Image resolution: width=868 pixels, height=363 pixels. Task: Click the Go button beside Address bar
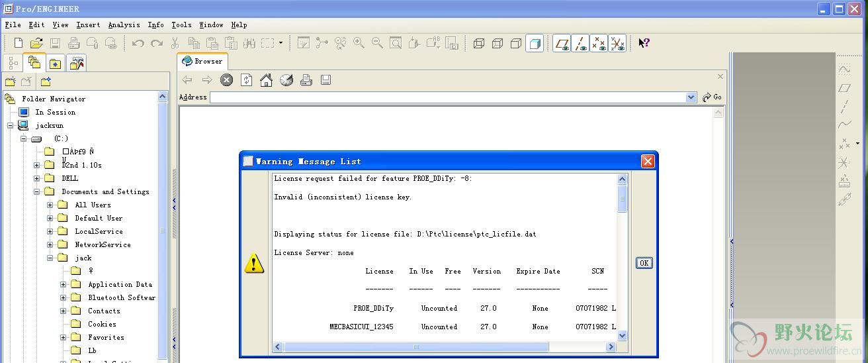click(712, 97)
